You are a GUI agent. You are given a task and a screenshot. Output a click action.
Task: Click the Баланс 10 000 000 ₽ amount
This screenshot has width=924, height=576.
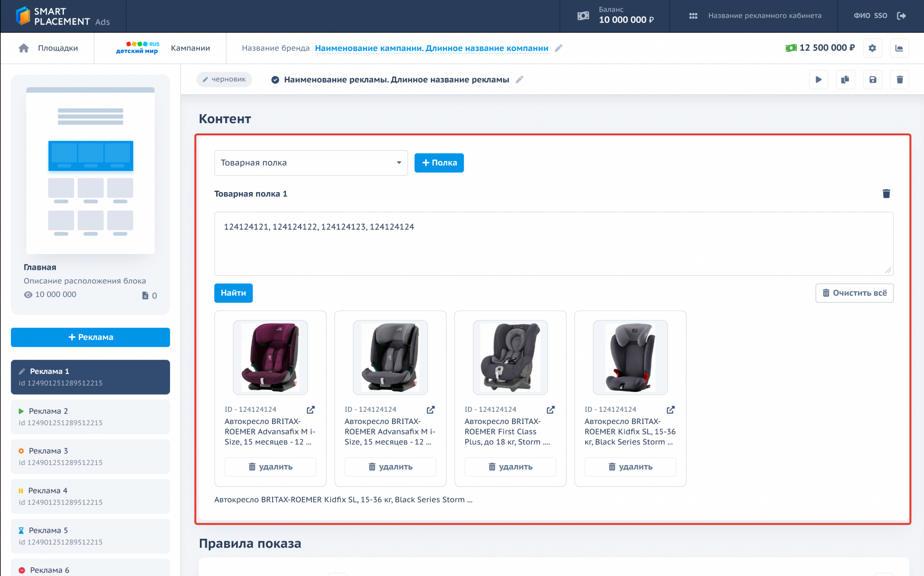click(x=626, y=20)
